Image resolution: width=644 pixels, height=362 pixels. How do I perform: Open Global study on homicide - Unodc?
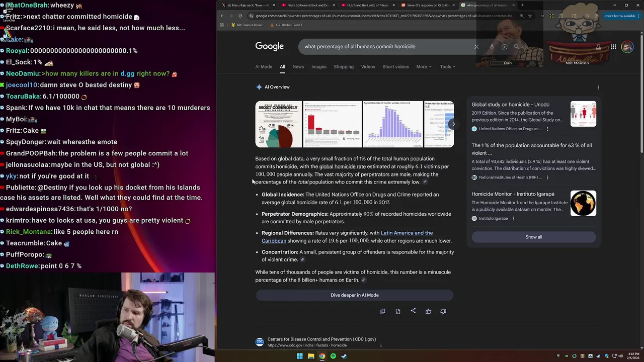pyautogui.click(x=510, y=105)
